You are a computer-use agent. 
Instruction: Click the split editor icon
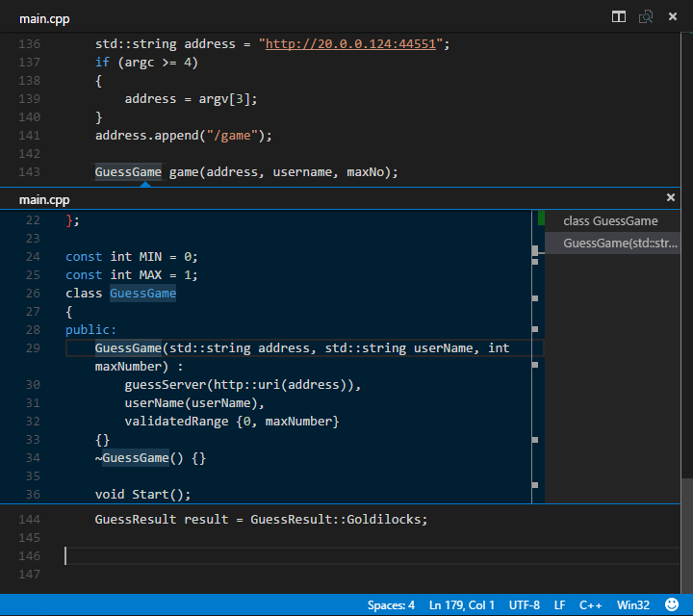[619, 17]
